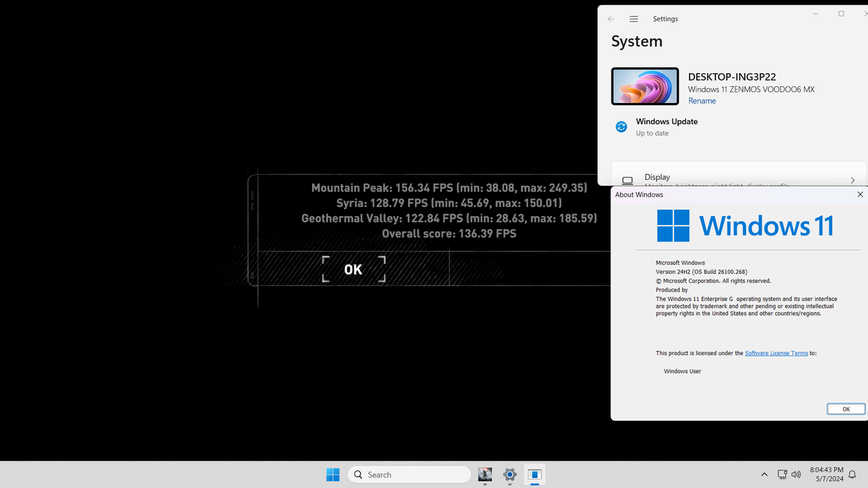Click the Version 24H2 build text
The image size is (868, 488).
tap(701, 272)
